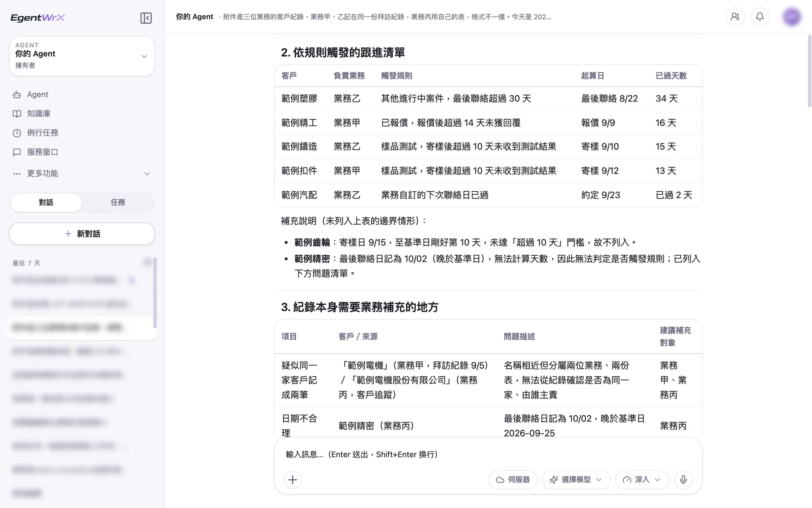Click the 服務窗口 chat icon
This screenshot has height=508, width=812.
(x=17, y=152)
